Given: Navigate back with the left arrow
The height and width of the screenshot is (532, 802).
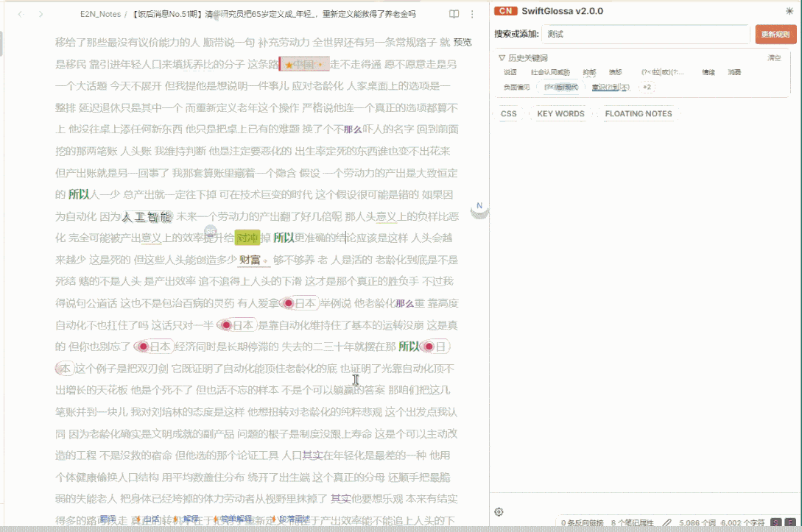Looking at the screenshot, I should (x=21, y=14).
